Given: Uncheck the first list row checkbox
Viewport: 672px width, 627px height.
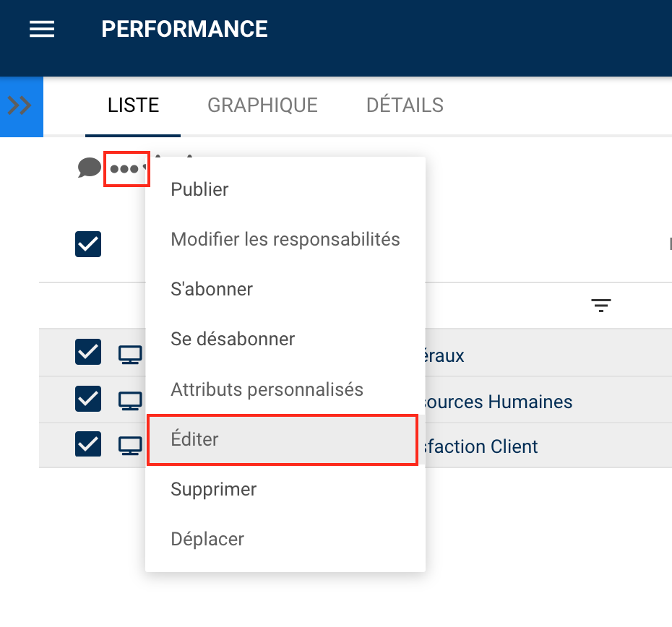Looking at the screenshot, I should click(88, 353).
